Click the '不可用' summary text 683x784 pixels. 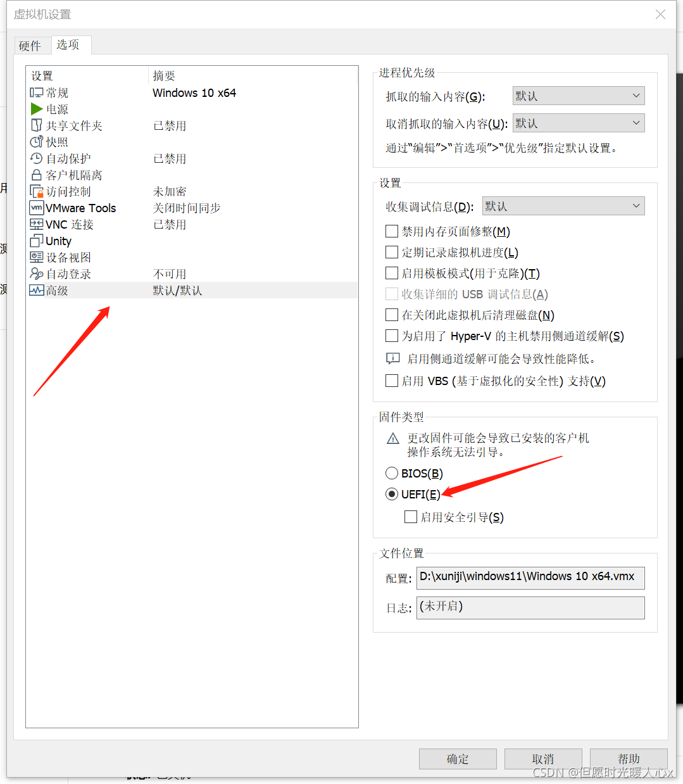[170, 274]
